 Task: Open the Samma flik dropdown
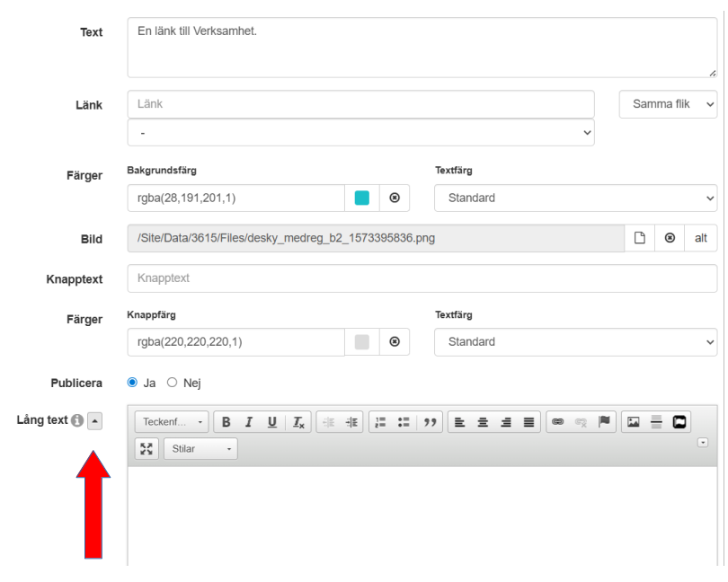click(x=668, y=104)
